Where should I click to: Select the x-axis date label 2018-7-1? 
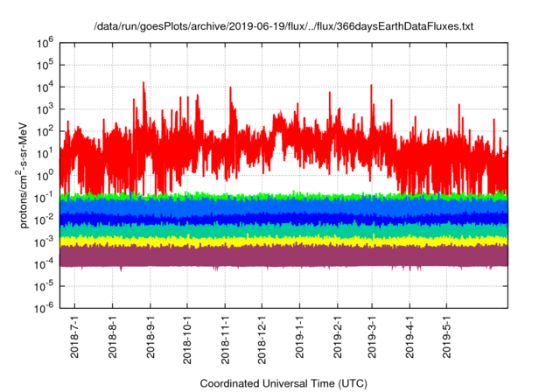pyautogui.click(x=74, y=337)
